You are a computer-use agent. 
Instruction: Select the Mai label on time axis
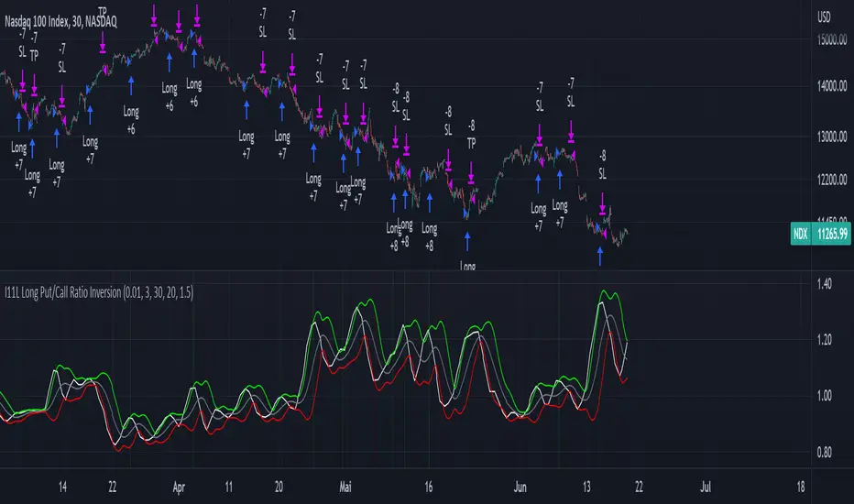[x=345, y=487]
